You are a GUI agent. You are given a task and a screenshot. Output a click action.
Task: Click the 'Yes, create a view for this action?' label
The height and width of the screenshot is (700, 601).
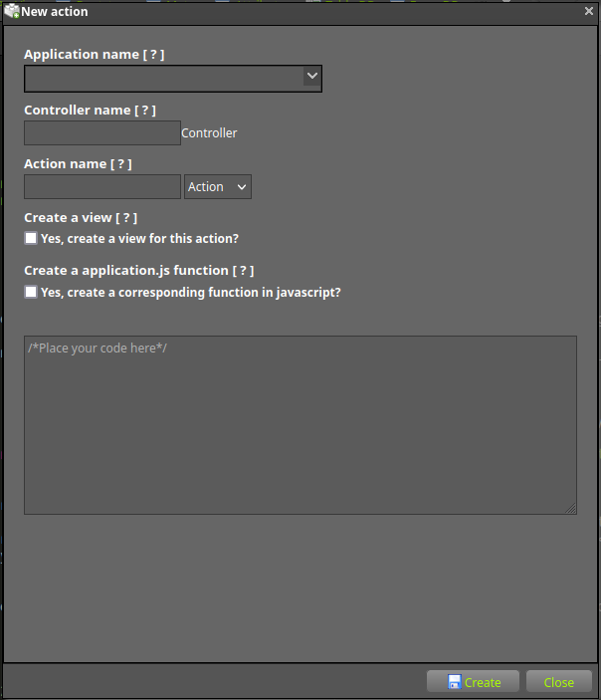(x=139, y=238)
